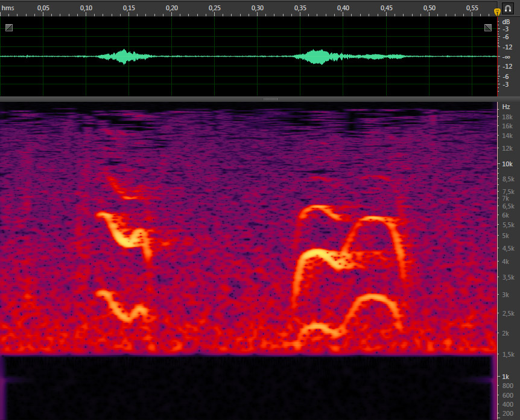The image size is (520, 420).
Task: Click the 2,5k label on frequency scale
Action: coord(508,313)
